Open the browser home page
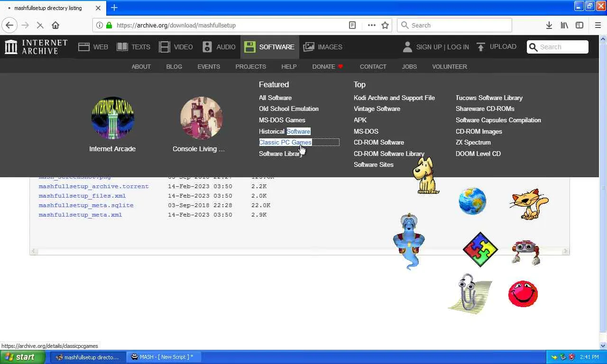Viewport: 607px width, 364px height. (55, 25)
